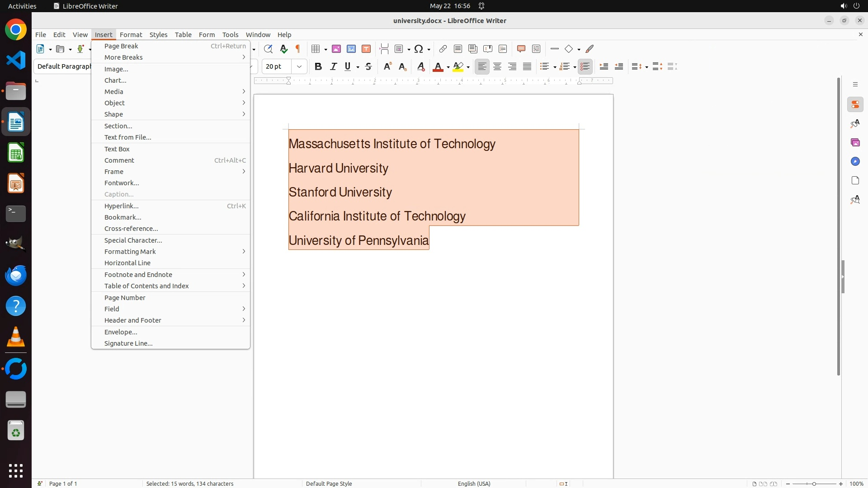The width and height of the screenshot is (868, 488).
Task: Click the Insert Comment toolbar icon
Action: pyautogui.click(x=521, y=49)
